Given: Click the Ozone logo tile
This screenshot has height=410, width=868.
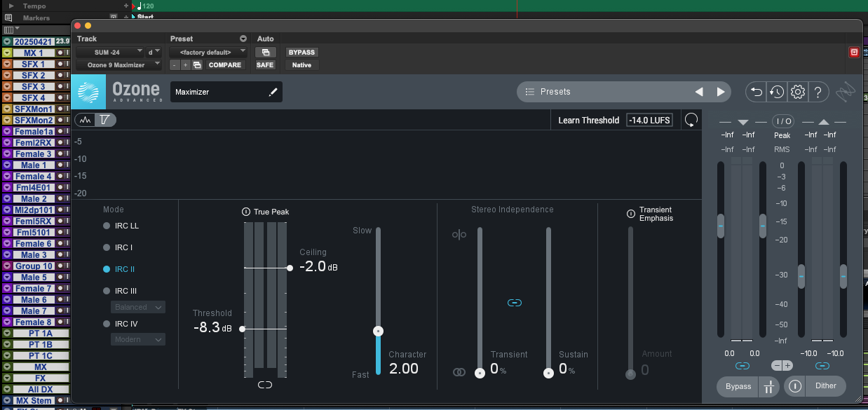Looking at the screenshot, I should (x=88, y=92).
